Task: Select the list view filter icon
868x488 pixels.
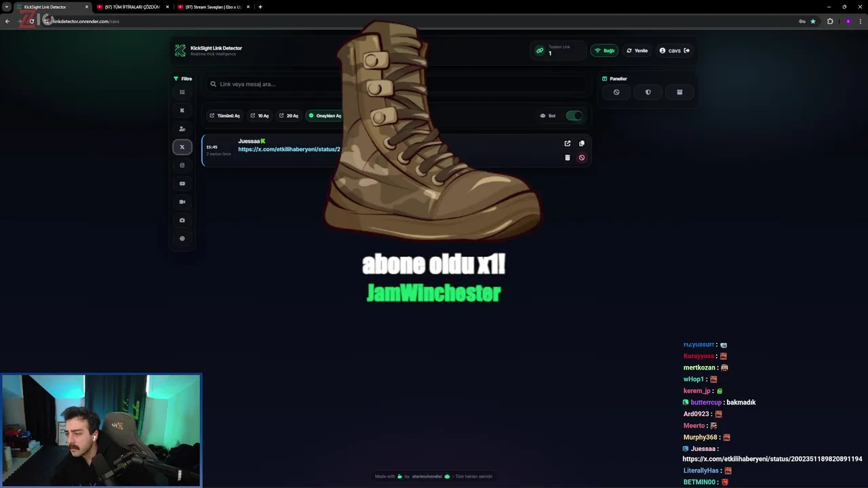Action: [x=182, y=92]
